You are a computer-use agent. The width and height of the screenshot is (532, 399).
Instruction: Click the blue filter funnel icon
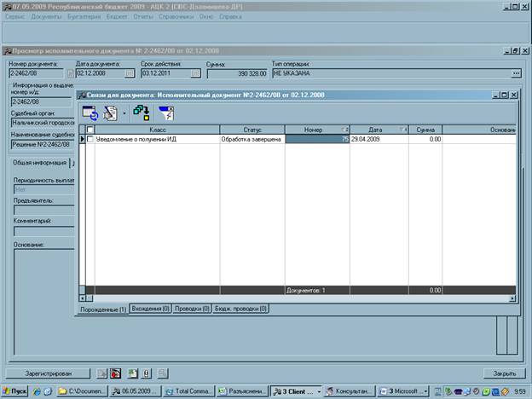click(166, 113)
